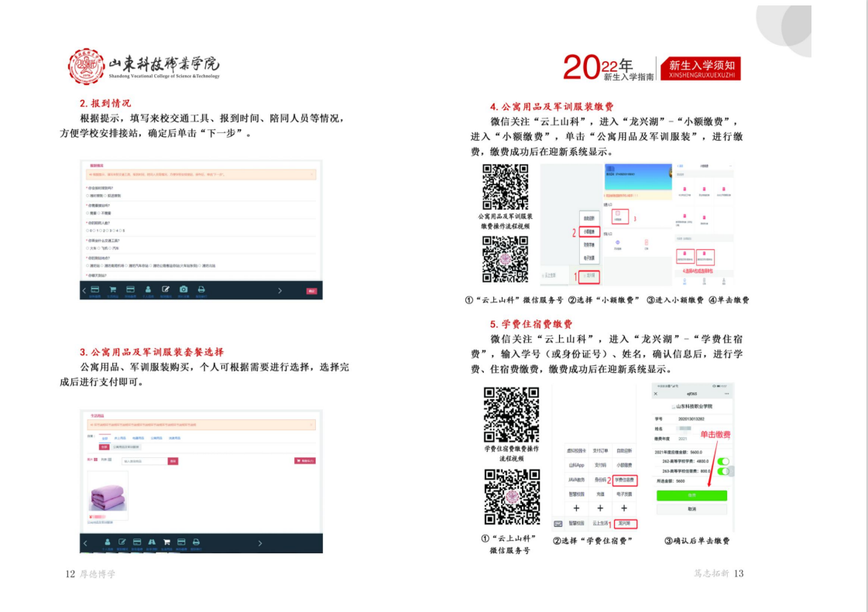This screenshot has width=868, height=612.
Task: Click the product search input field
Action: pos(144,460)
